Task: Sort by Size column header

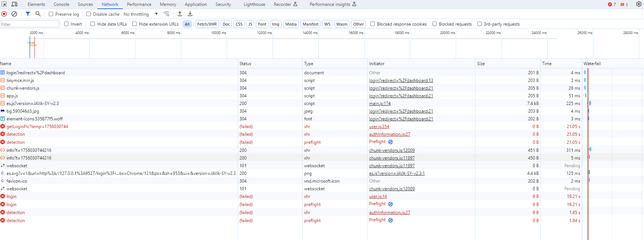Action: click(508, 64)
